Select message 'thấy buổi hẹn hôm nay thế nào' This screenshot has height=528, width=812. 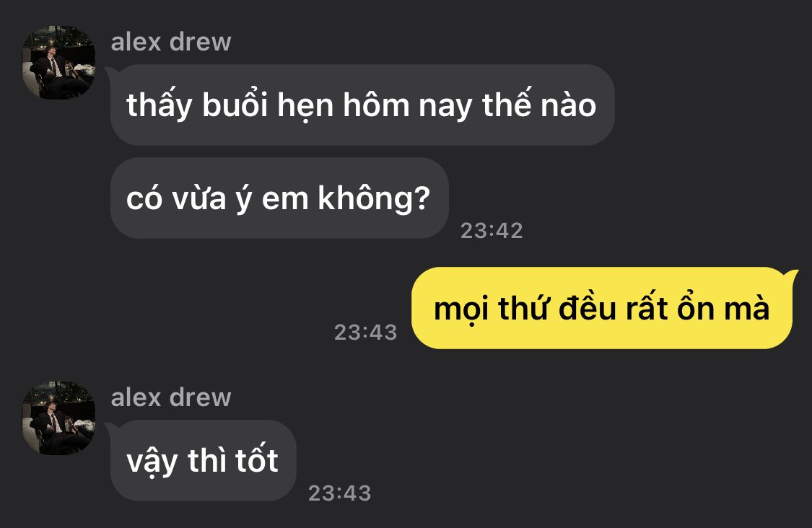click(x=362, y=105)
